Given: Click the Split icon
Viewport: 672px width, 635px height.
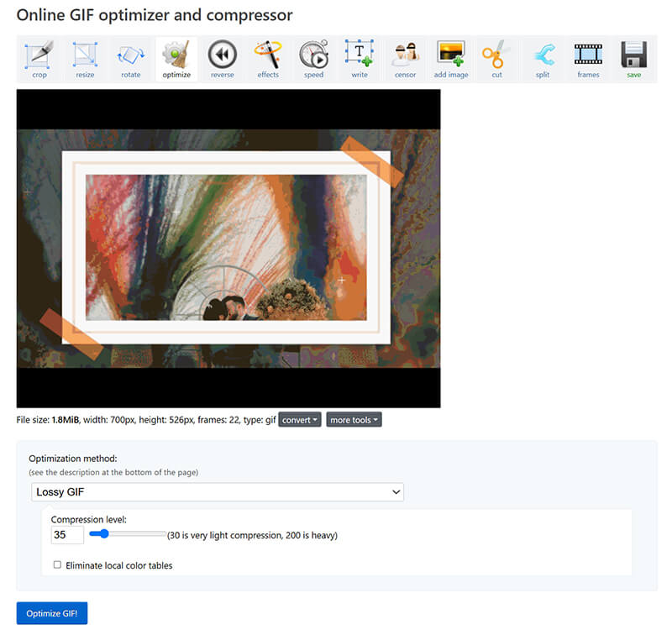Looking at the screenshot, I should pos(543,57).
